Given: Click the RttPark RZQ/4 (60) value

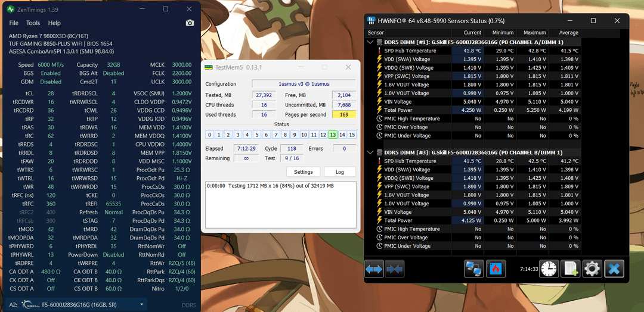Looking at the screenshot, I should coord(181,272).
